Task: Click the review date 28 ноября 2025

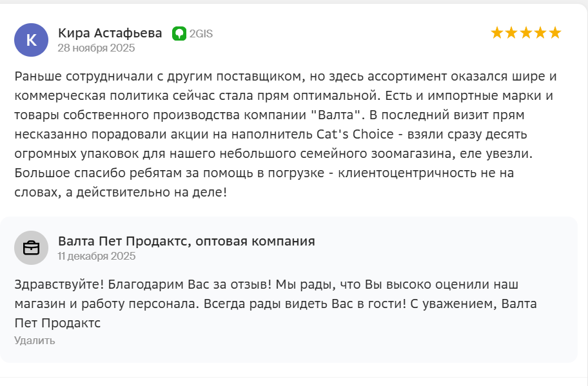Action: pyautogui.click(x=96, y=48)
